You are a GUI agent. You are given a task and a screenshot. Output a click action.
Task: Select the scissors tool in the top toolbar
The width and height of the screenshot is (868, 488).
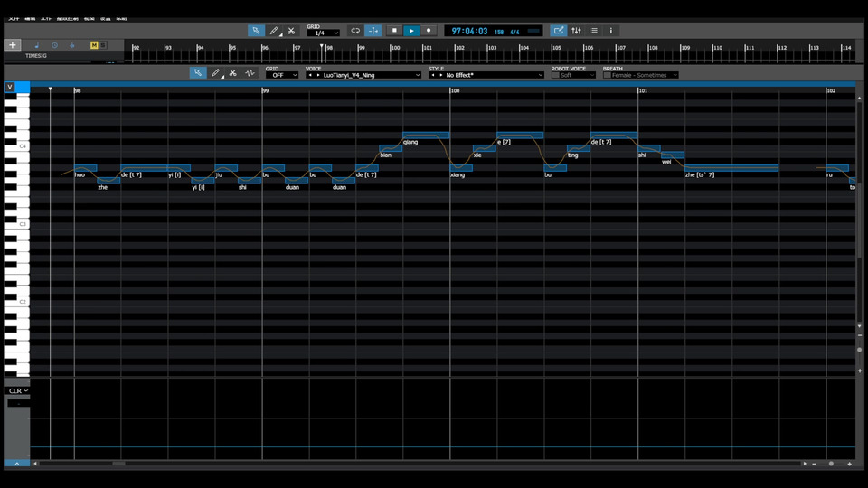(291, 31)
